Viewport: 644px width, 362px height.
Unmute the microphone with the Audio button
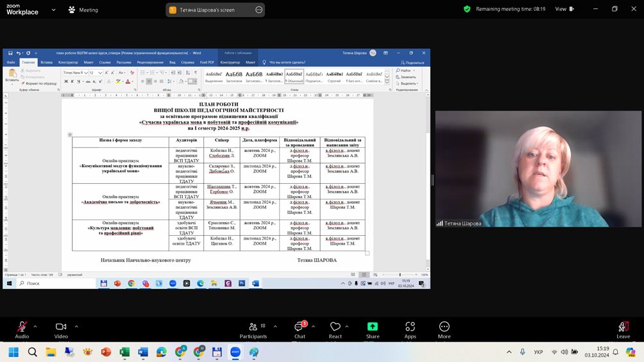pos(22,329)
